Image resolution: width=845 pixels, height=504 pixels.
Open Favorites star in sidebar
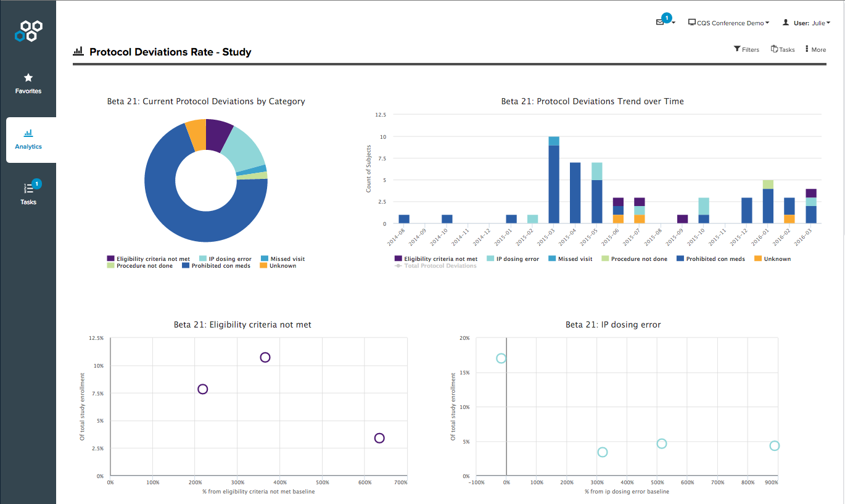click(x=28, y=78)
